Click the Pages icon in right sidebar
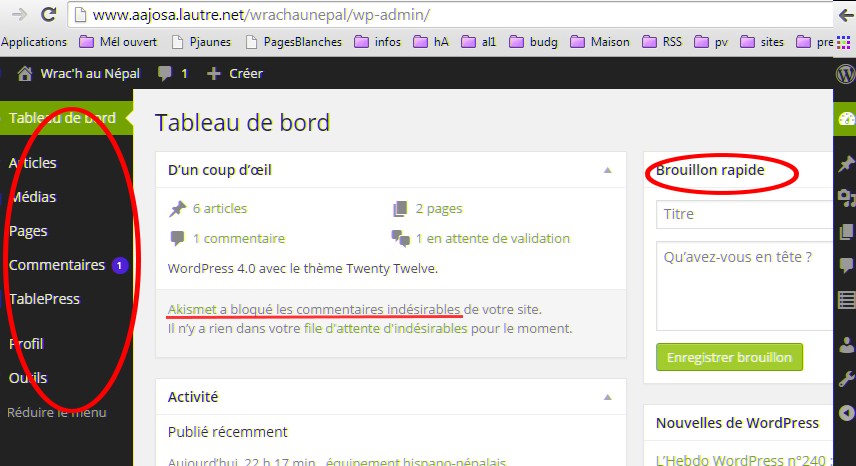This screenshot has width=856, height=466. tap(846, 231)
